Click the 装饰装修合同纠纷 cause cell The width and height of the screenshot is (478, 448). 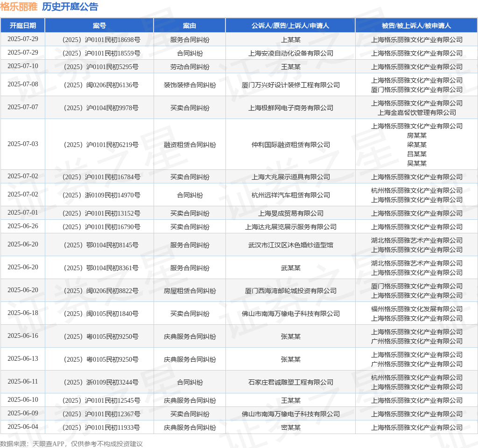click(190, 85)
